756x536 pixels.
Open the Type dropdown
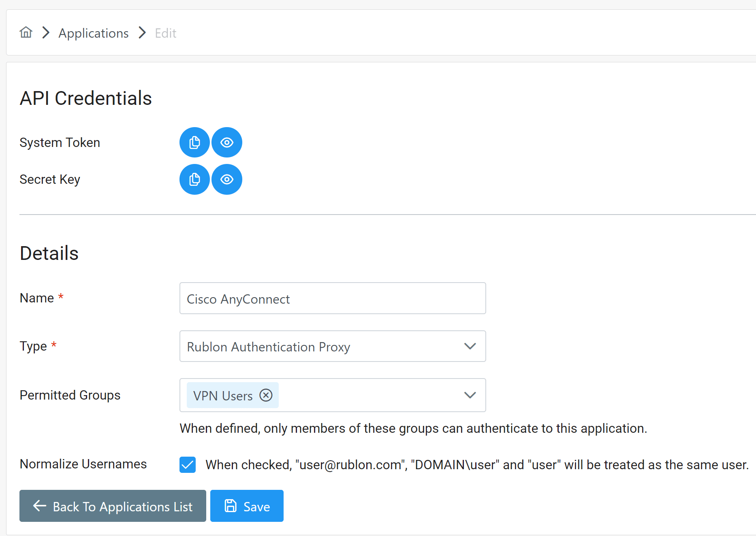pyautogui.click(x=333, y=346)
